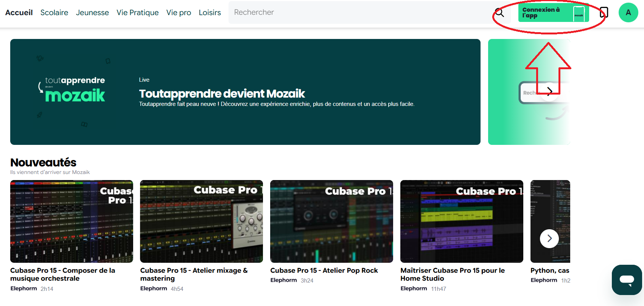644x306 pixels.
Task: Open the Toutapprendre devient Mozaik banner
Action: (x=245, y=92)
